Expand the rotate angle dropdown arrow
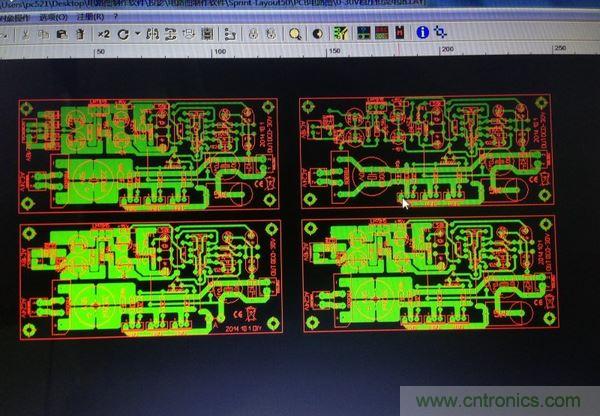This screenshot has width=600, height=416. (135, 33)
